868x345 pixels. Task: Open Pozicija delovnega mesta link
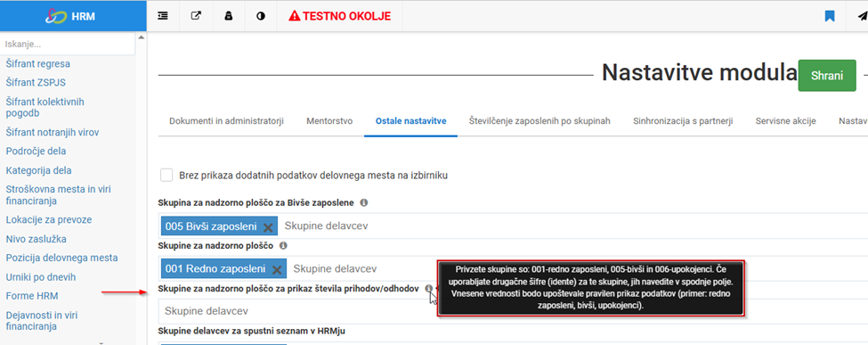(x=61, y=258)
